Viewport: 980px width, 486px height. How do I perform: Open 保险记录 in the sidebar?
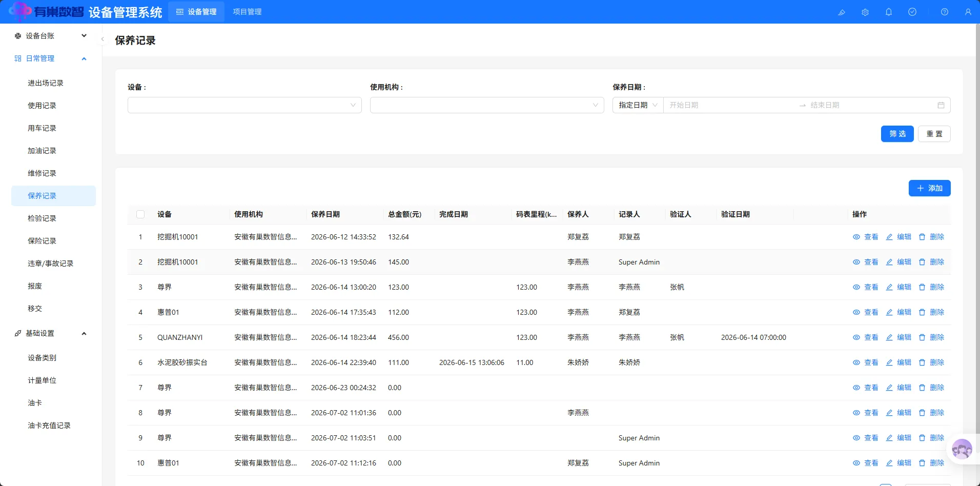(53, 241)
